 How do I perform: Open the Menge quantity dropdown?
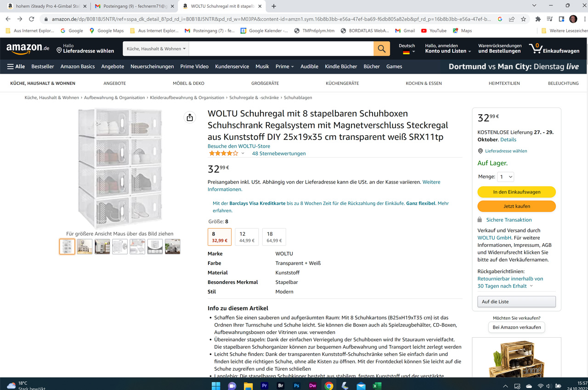(x=506, y=177)
